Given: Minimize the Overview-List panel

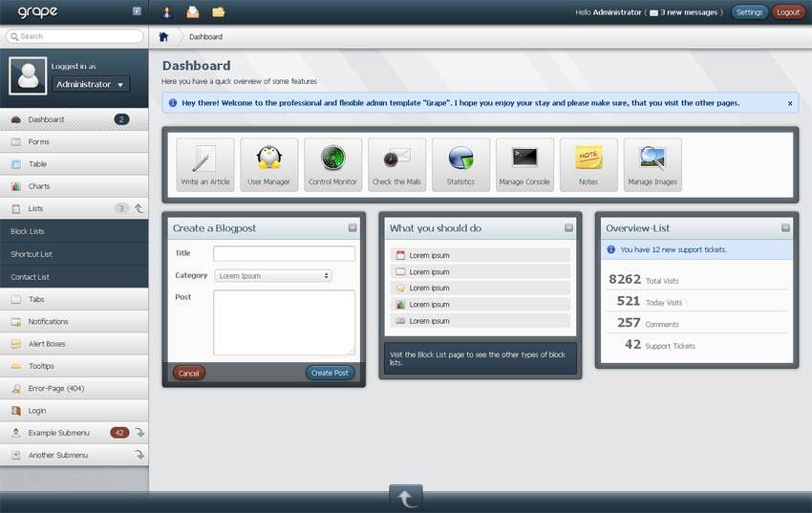Looking at the screenshot, I should [x=786, y=228].
